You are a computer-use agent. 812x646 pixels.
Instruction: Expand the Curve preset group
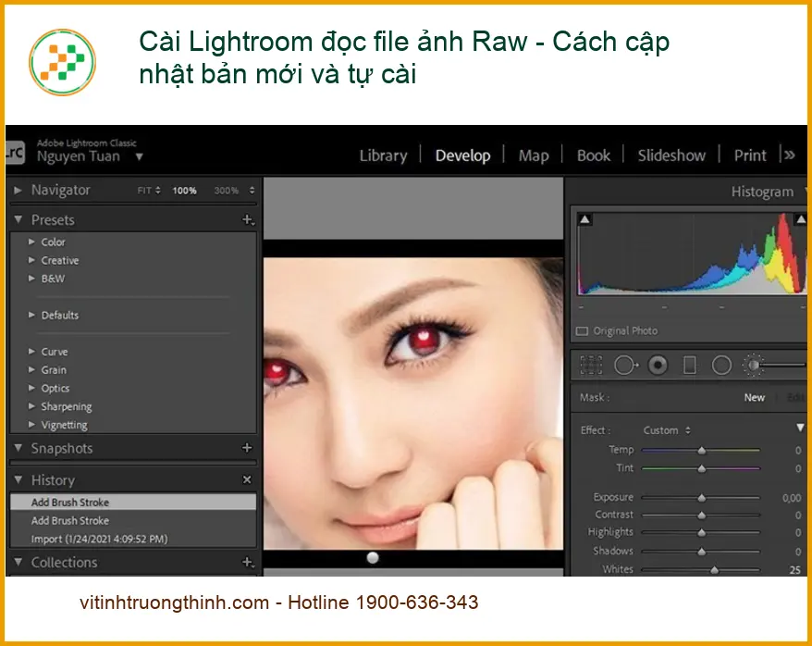tap(31, 352)
